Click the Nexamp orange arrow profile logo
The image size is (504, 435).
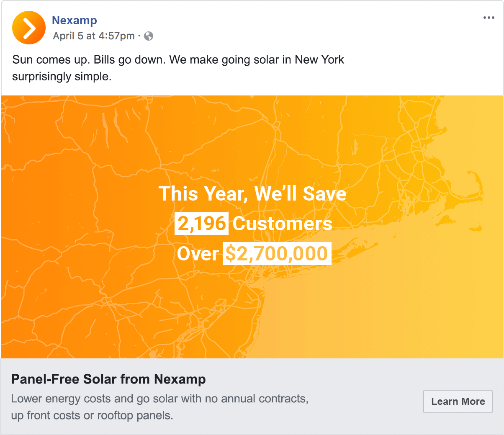pyautogui.click(x=29, y=28)
